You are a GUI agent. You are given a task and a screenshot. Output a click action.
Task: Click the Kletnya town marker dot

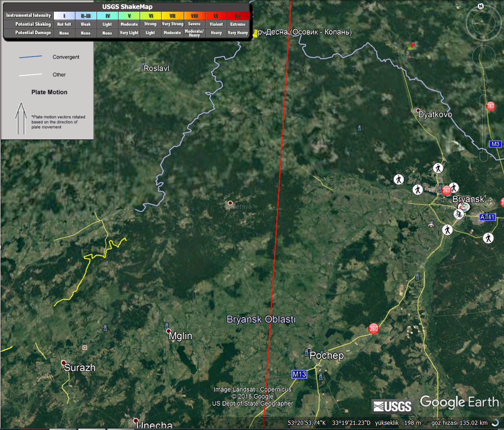tap(230, 203)
